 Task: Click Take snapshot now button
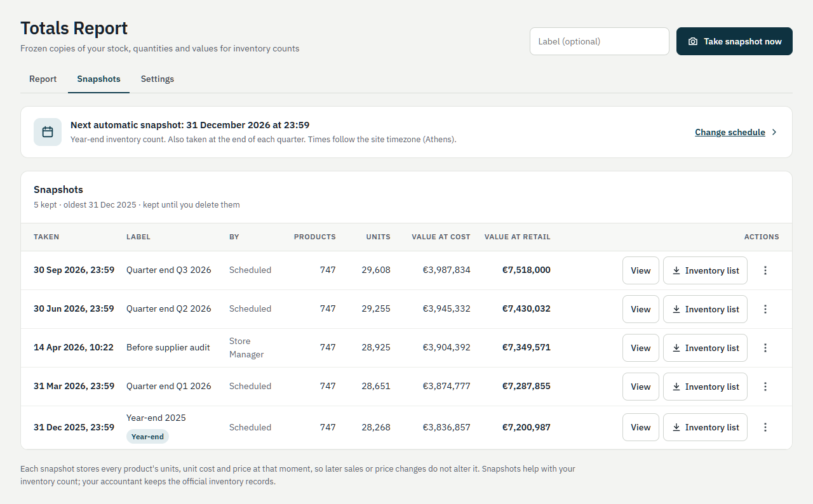[734, 41]
